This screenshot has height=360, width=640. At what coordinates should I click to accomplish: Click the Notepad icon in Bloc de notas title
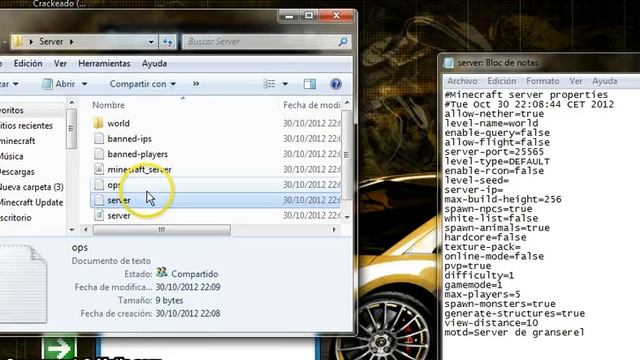tap(449, 63)
